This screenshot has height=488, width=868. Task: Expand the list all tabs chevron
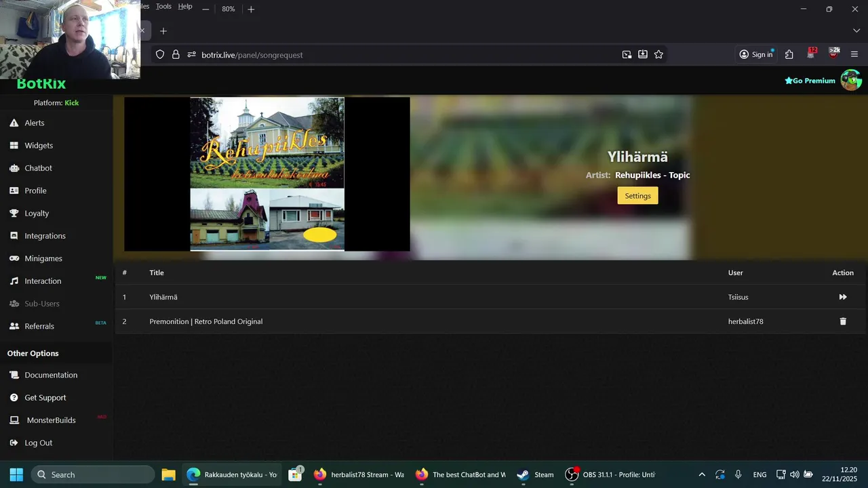point(856,30)
